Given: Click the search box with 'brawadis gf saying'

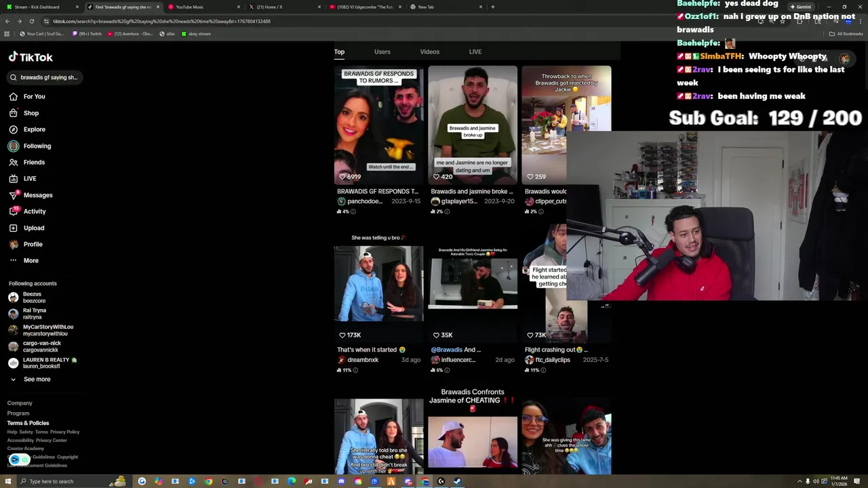Looking at the screenshot, I should click(45, 77).
